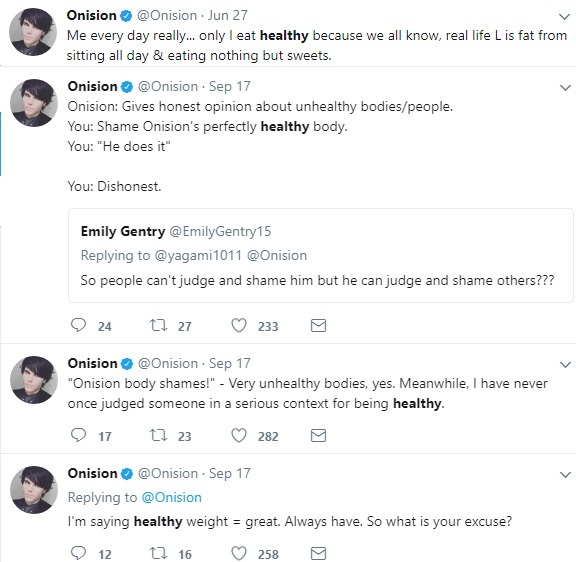Screen dimensions: 576x562
Task: Open the quoted Emily Gentry tweet
Action: click(320, 256)
